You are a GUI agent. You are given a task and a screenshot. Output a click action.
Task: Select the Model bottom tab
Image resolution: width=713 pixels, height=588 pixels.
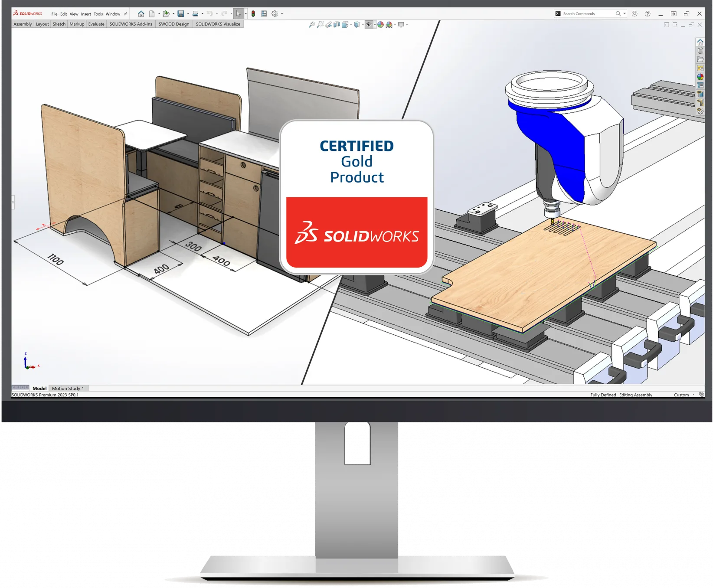(39, 388)
